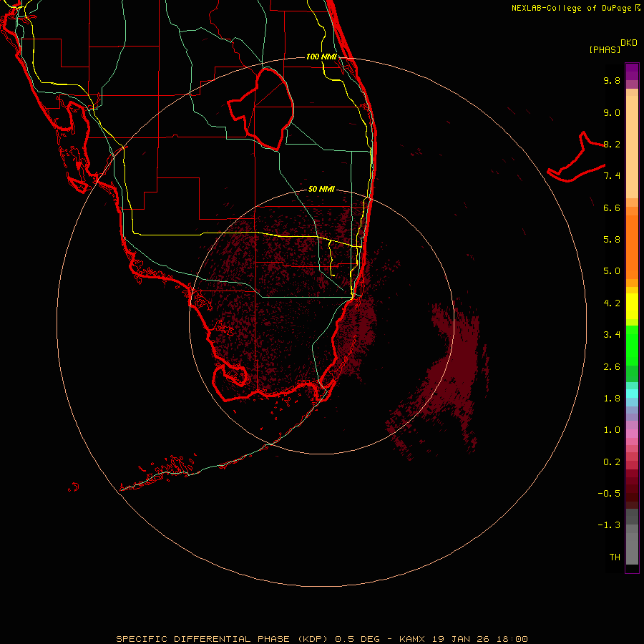This screenshot has width=644, height=644.
Task: Click the 50 NMI range ring label
Action: coord(321,190)
